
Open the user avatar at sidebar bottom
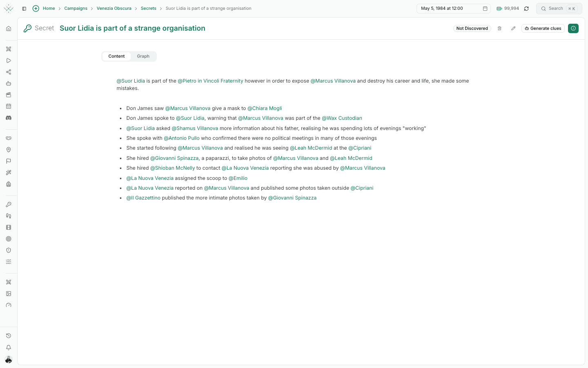(x=9, y=359)
